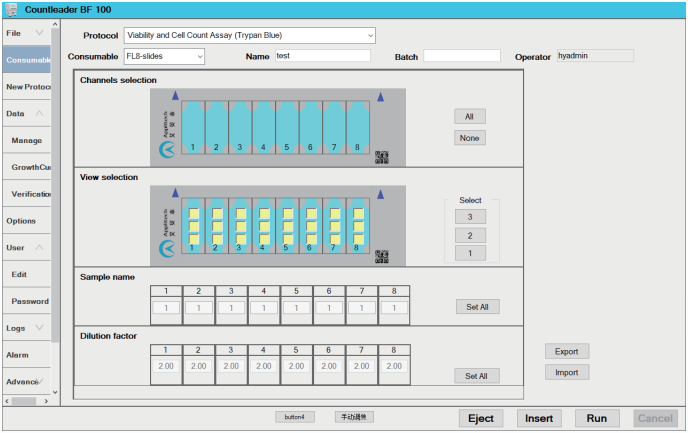Toggle channel 4 in Channels selection slide

(264, 127)
